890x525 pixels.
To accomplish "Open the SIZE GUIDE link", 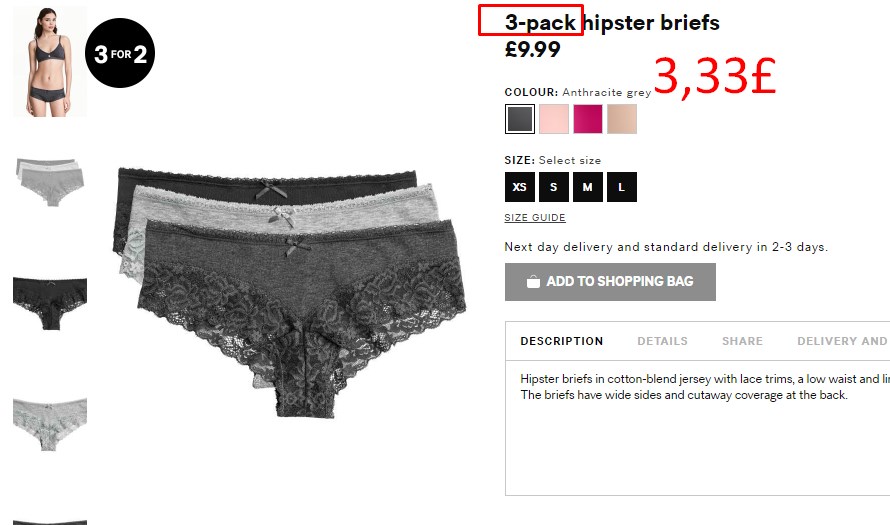I will (x=535, y=217).
